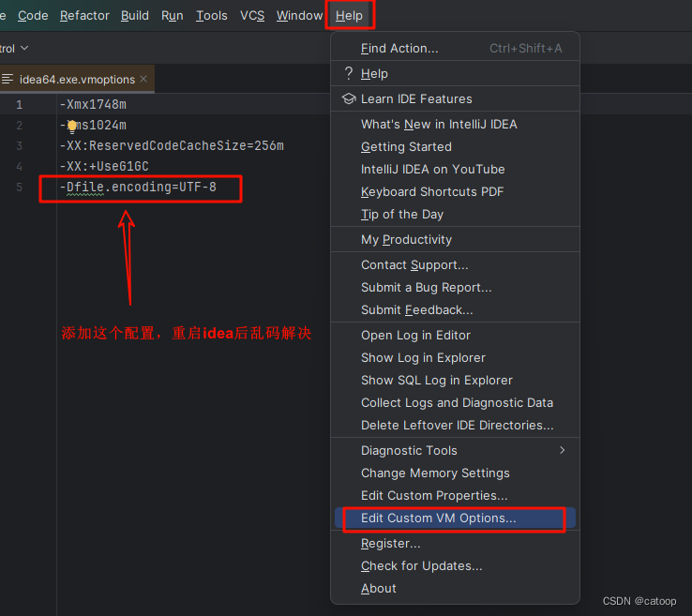Screen dimensions: 692x616
Task: Open the Build menu
Action: click(135, 15)
